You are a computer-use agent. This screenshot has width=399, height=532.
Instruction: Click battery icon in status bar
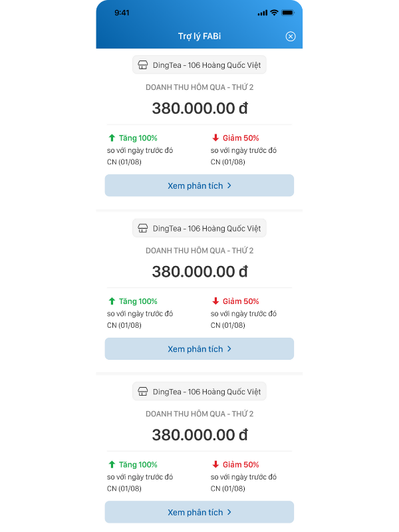tap(287, 13)
